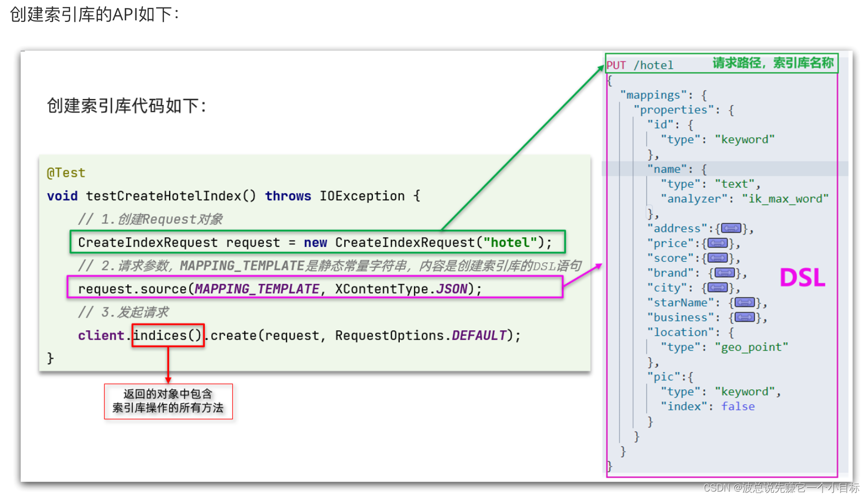Image resolution: width=868 pixels, height=498 pixels.
Task: Click the "pic":{ line in DSL
Action: 671,377
